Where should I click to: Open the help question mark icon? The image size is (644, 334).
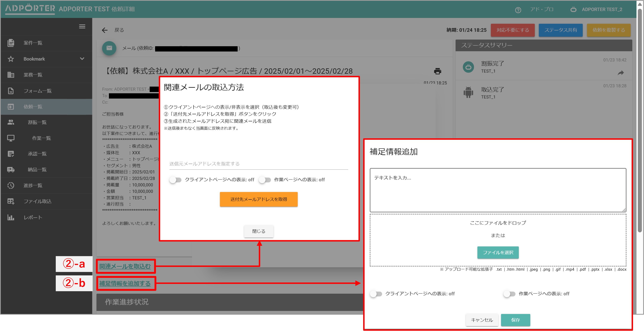(518, 10)
